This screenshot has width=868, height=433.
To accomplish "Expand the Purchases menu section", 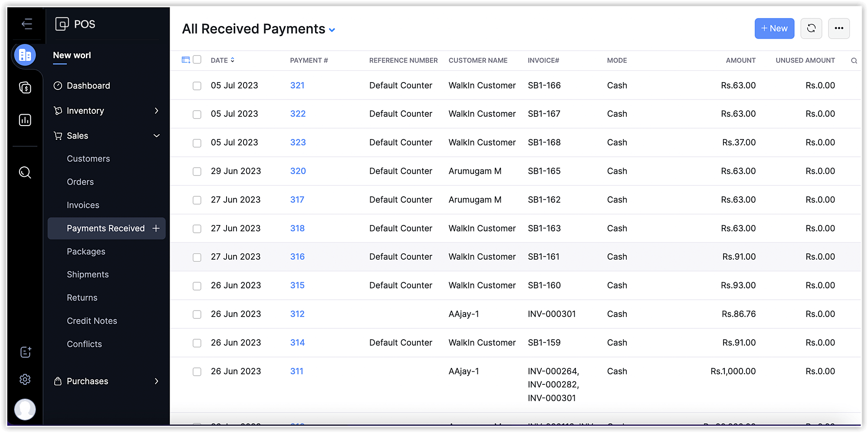I will click(x=156, y=381).
